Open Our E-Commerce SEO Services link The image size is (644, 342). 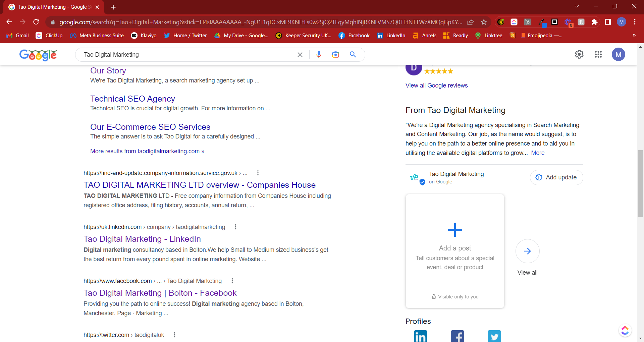point(150,127)
